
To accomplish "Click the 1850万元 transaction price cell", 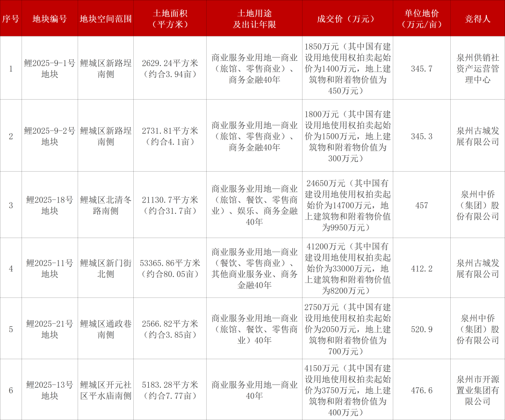I will (x=347, y=68).
